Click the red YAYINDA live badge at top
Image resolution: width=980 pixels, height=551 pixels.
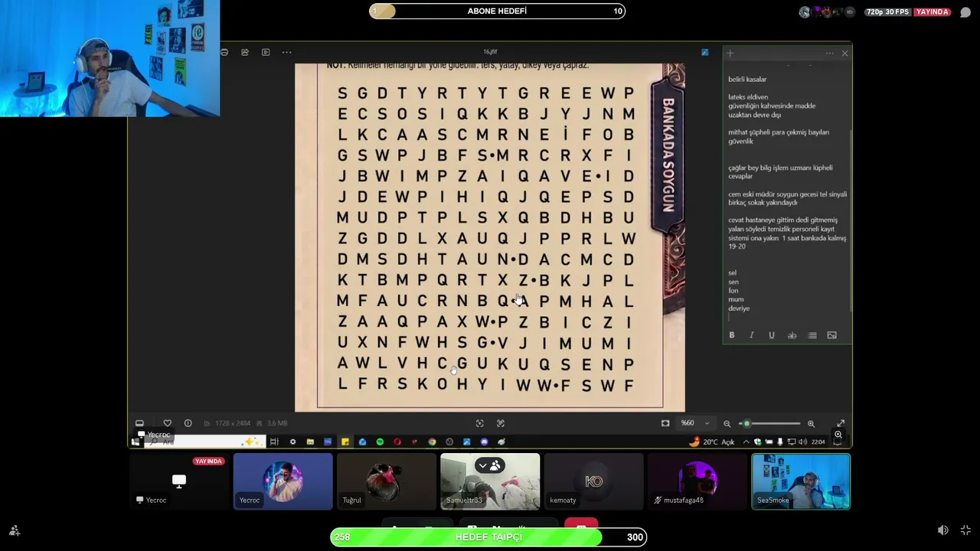933,12
